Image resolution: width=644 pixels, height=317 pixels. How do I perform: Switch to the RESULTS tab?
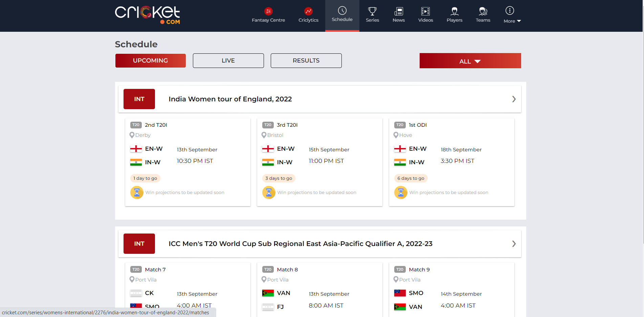click(x=306, y=60)
